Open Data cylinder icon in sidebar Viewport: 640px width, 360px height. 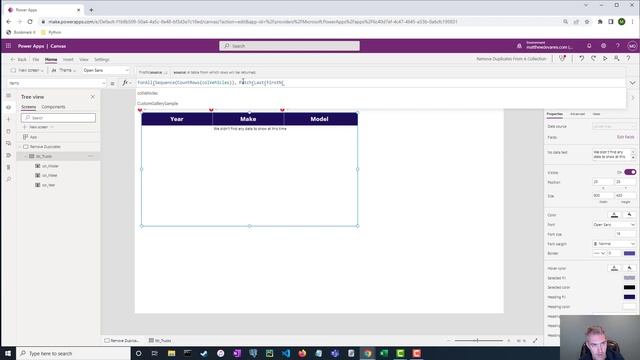[9, 131]
